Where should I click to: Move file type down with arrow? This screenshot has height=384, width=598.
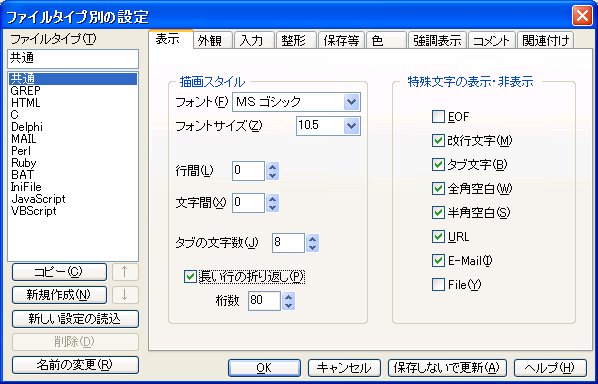click(125, 295)
